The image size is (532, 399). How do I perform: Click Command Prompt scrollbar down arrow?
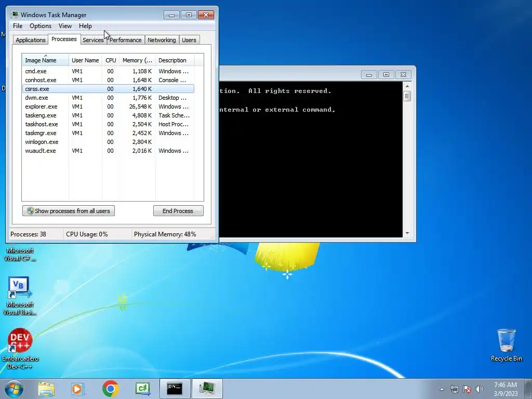coord(407,233)
